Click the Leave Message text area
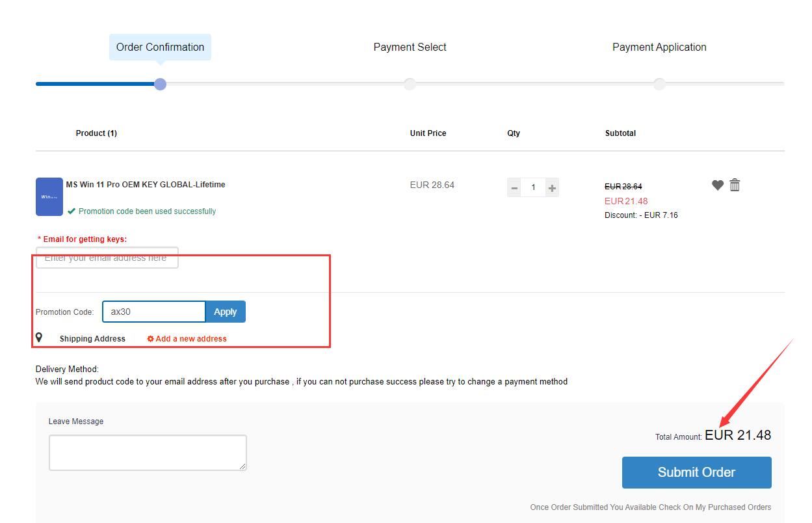Image resolution: width=812 pixels, height=523 pixels. pos(148,453)
